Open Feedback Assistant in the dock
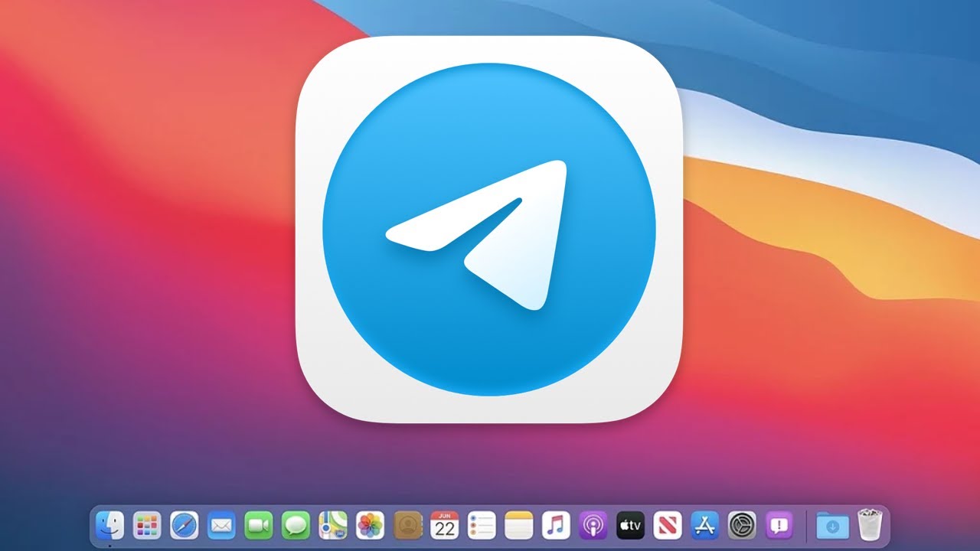This screenshot has height=551, width=980. pos(779,525)
